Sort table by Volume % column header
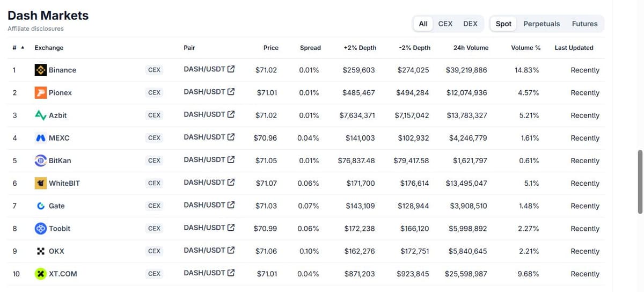Viewport: 644px width, 292px height. 526,48
